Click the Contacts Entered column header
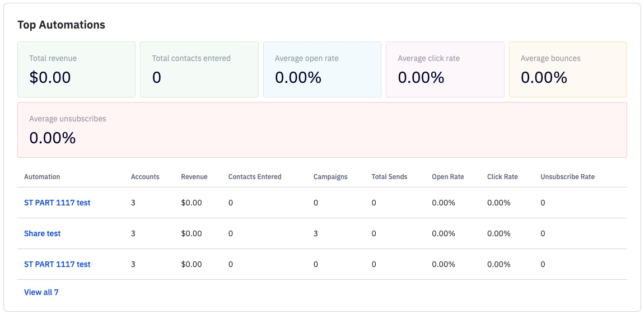The height and width of the screenshot is (314, 644). click(x=255, y=177)
